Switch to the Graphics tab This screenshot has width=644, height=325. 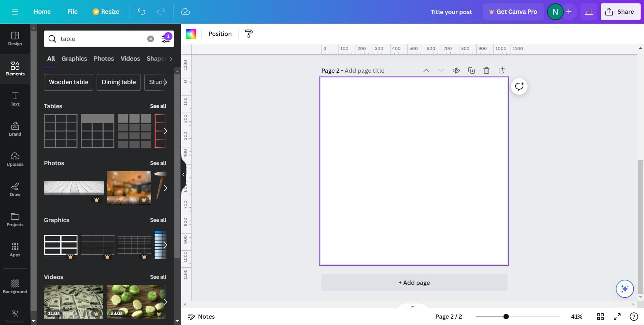[74, 59]
